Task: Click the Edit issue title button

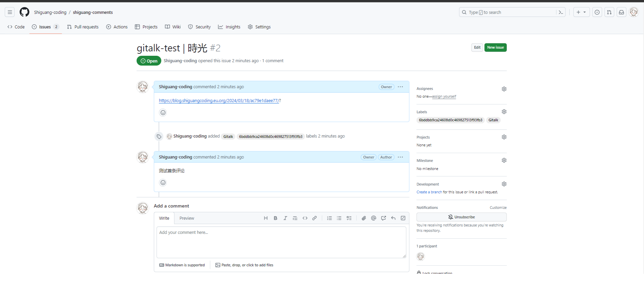Action: pos(477,48)
